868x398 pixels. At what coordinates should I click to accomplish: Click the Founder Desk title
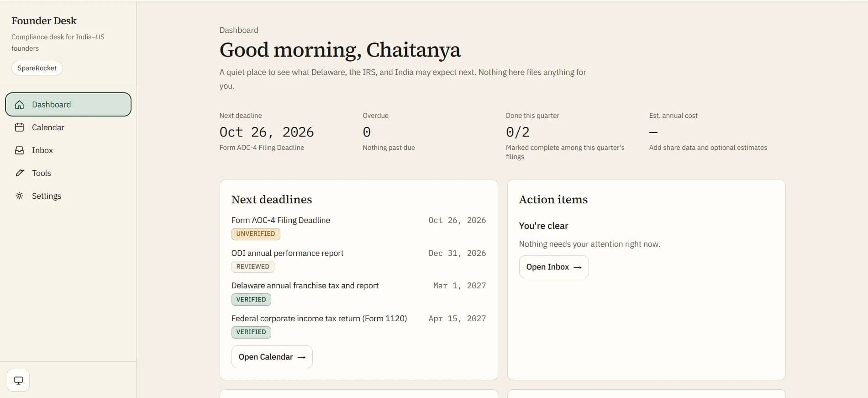pyautogui.click(x=44, y=21)
